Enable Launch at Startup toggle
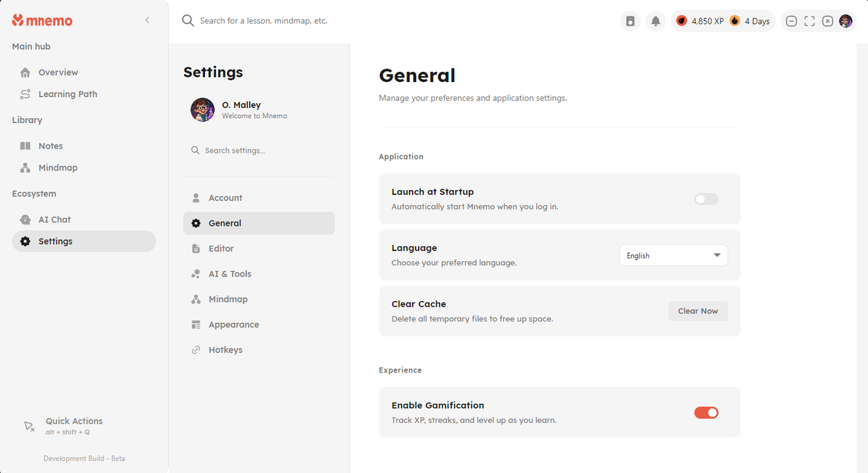 point(706,199)
